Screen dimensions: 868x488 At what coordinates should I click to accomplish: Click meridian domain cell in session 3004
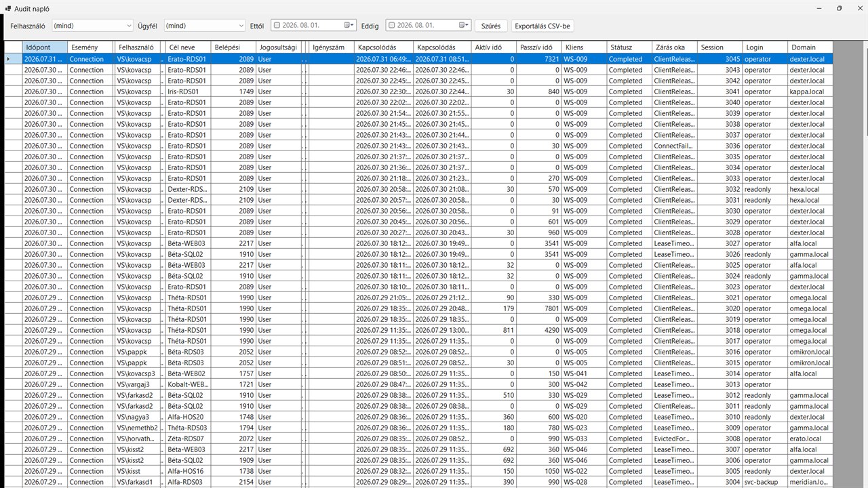point(810,482)
